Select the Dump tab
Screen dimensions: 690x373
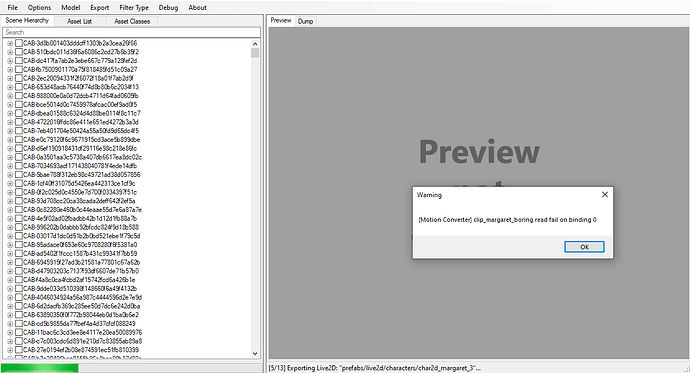pos(305,21)
